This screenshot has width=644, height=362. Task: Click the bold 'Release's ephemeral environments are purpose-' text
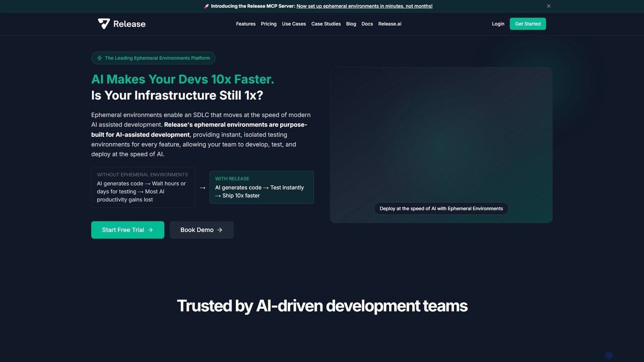[x=235, y=125]
